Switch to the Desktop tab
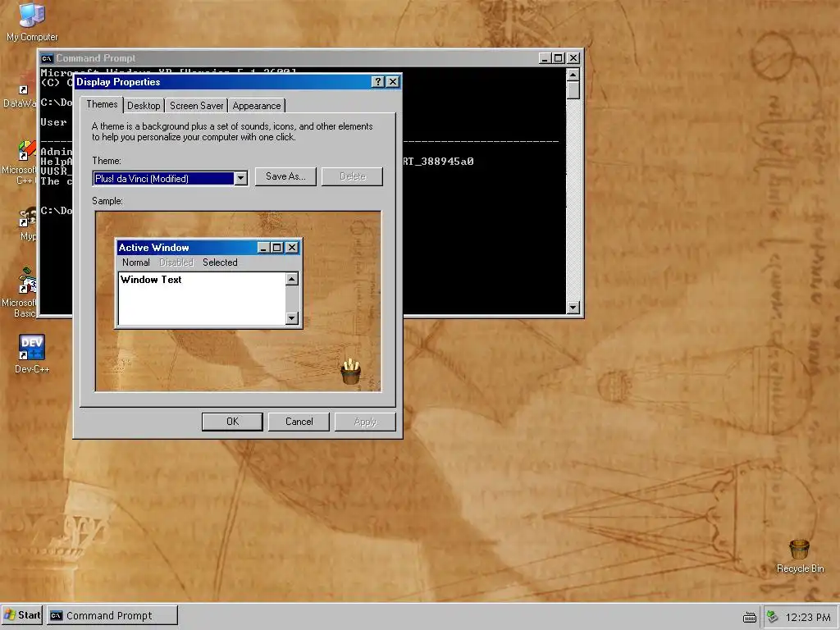 click(144, 106)
